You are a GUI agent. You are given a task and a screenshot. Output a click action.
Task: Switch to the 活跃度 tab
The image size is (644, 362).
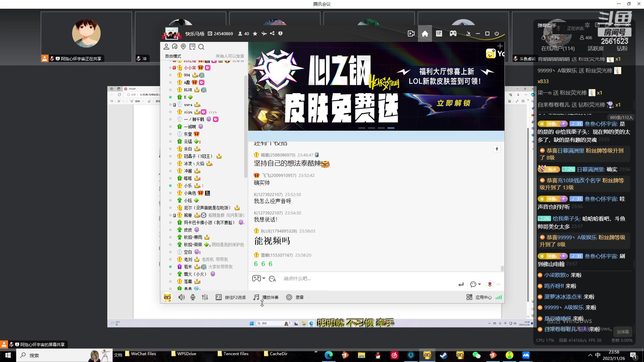coord(596,49)
